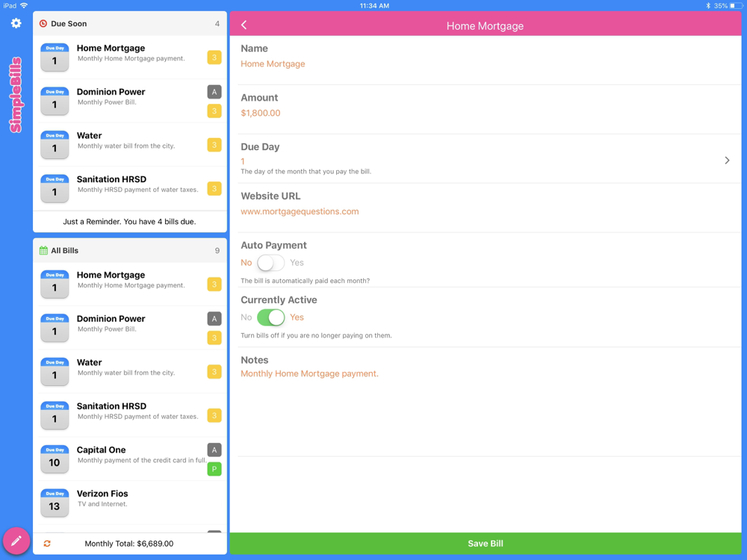Toggle the Auto Payment switch

(x=270, y=263)
